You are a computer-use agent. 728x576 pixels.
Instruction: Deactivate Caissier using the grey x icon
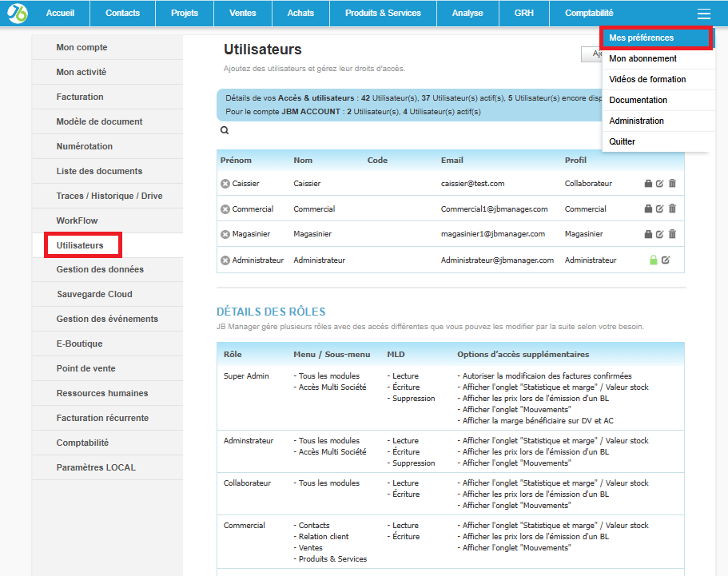(x=225, y=183)
